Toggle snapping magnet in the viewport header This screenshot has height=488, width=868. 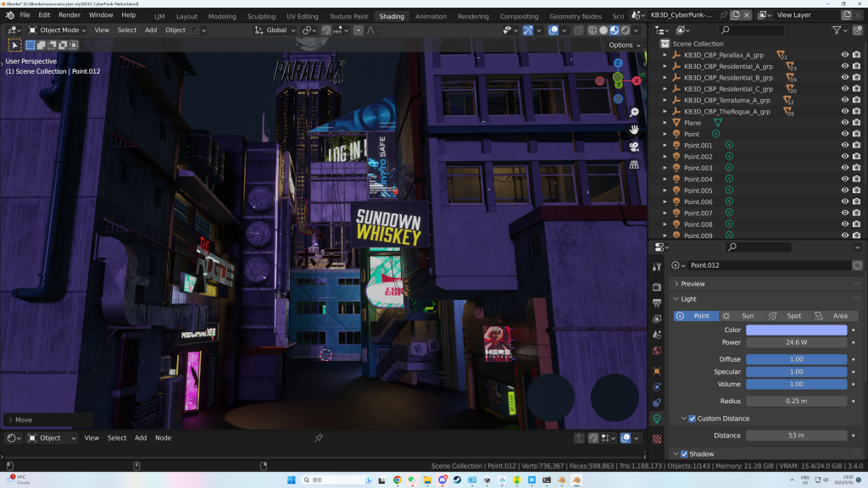(326, 30)
